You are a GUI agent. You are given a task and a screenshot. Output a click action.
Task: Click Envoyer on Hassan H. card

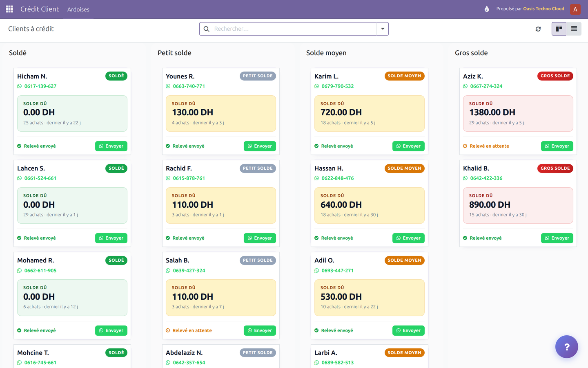(x=408, y=238)
